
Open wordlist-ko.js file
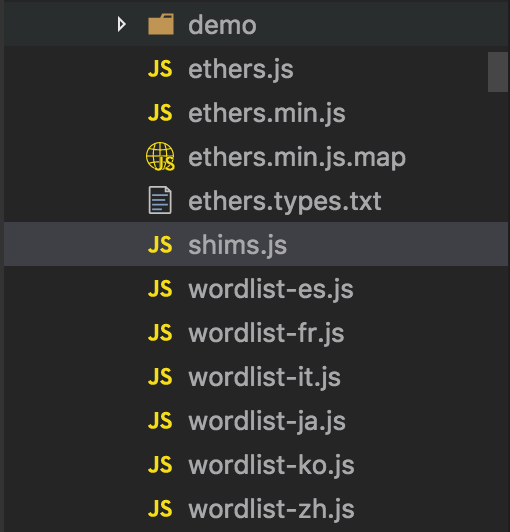pyautogui.click(x=271, y=465)
